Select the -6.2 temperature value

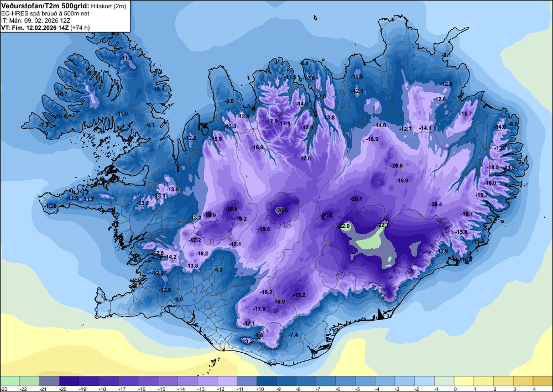pos(218,270)
